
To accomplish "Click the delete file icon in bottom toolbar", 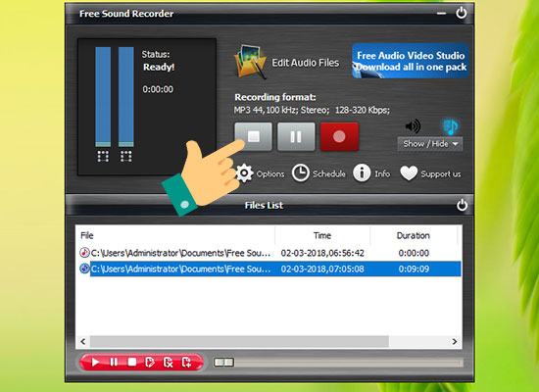I will click(x=169, y=362).
